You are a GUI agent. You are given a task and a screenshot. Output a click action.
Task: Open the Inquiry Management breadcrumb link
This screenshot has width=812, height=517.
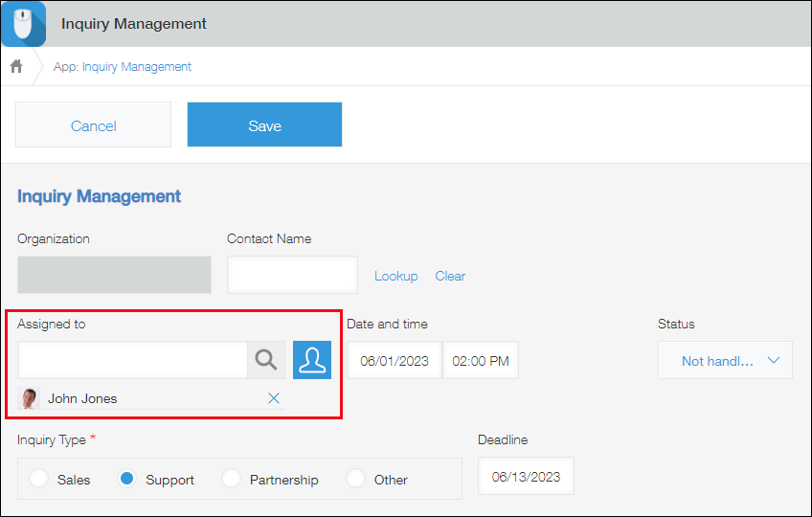point(136,67)
